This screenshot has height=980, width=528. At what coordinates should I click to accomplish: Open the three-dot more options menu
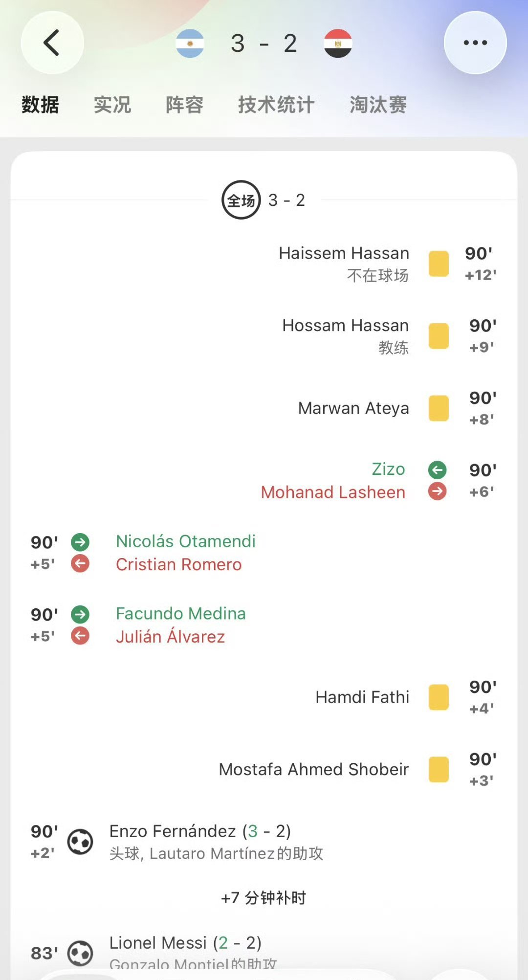[x=475, y=43]
